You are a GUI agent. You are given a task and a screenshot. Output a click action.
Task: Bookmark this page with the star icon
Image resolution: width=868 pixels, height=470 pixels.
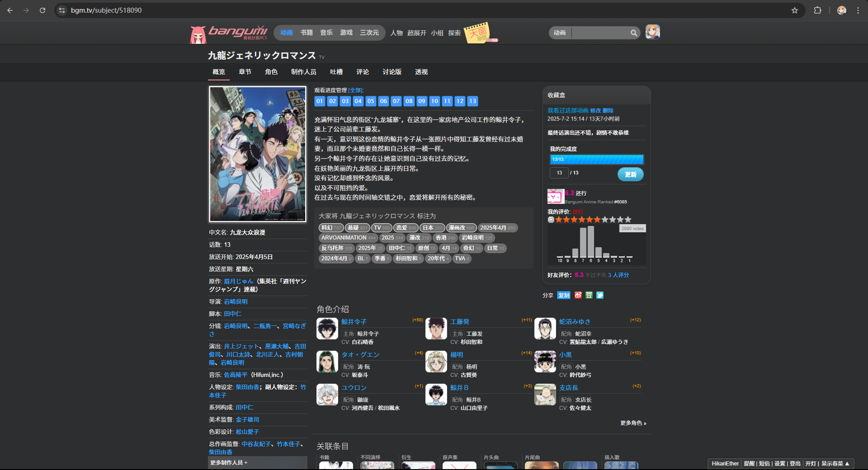794,10
